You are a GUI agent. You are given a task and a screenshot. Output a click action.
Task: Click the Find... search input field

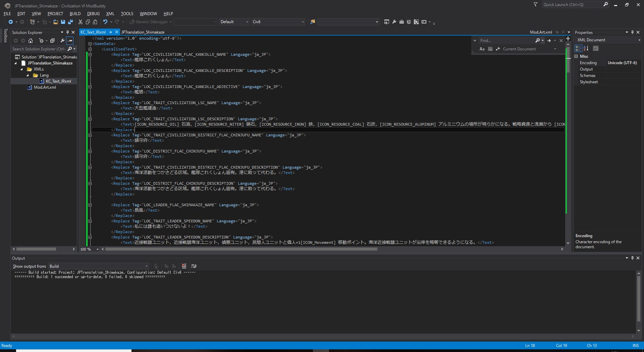tap(506, 41)
